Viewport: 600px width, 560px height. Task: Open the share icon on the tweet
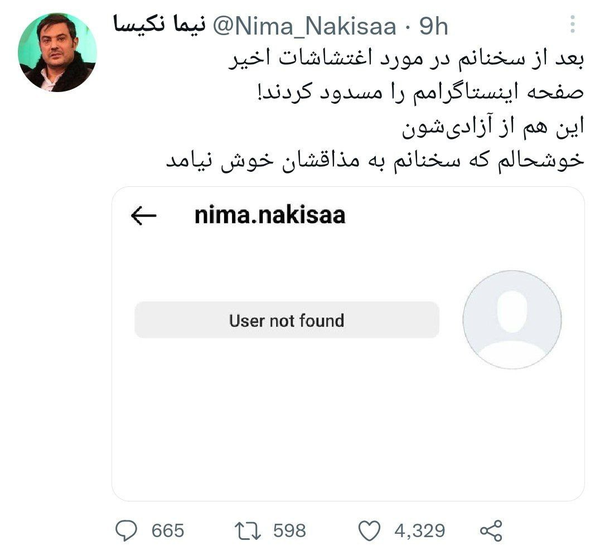(491, 530)
